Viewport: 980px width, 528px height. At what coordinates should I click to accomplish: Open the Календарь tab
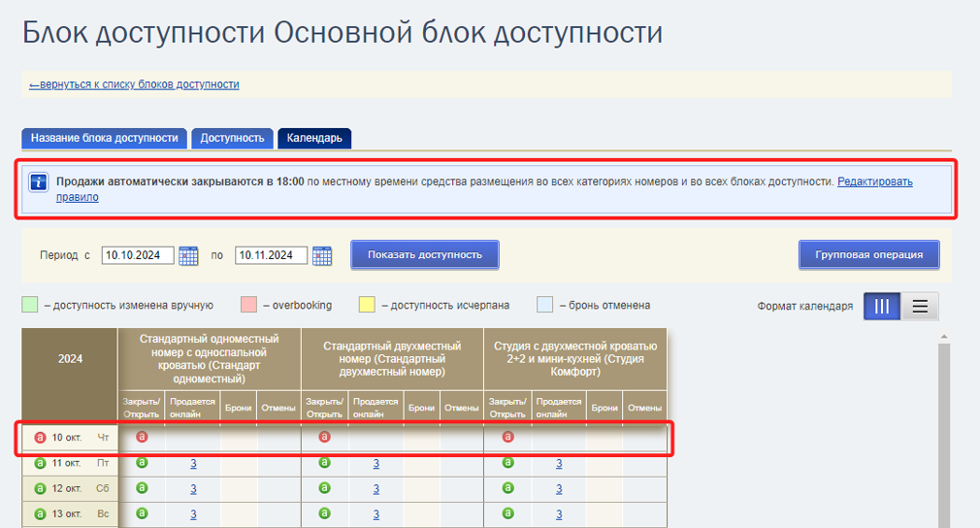[314, 138]
